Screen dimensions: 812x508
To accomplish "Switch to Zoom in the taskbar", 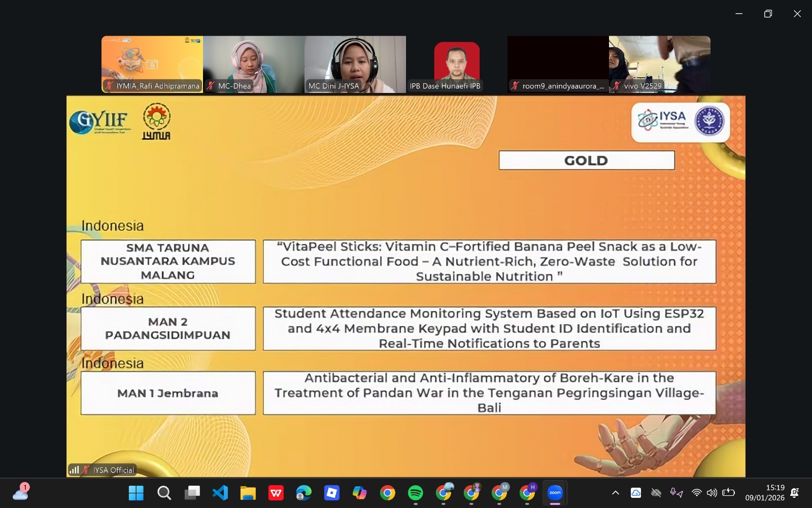I will point(555,493).
